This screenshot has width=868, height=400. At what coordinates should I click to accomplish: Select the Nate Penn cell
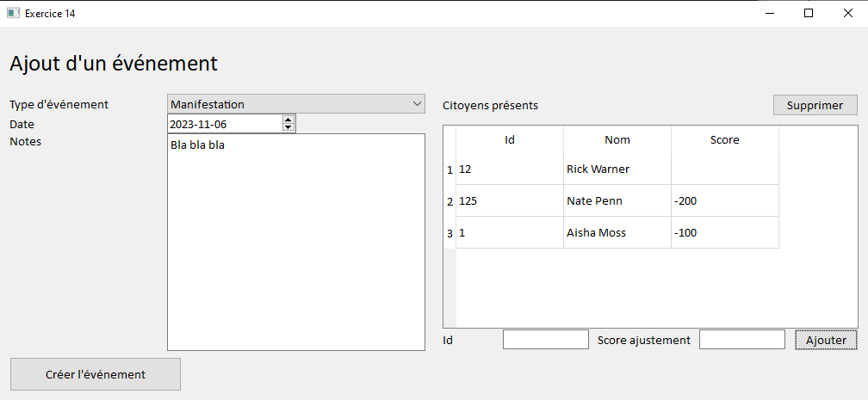pyautogui.click(x=617, y=200)
